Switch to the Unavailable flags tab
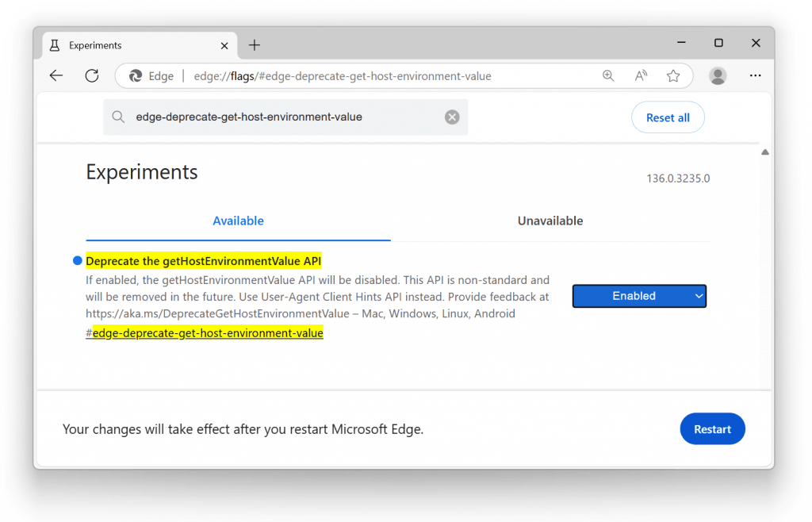Viewport: 812px width, 522px height. tap(550, 221)
